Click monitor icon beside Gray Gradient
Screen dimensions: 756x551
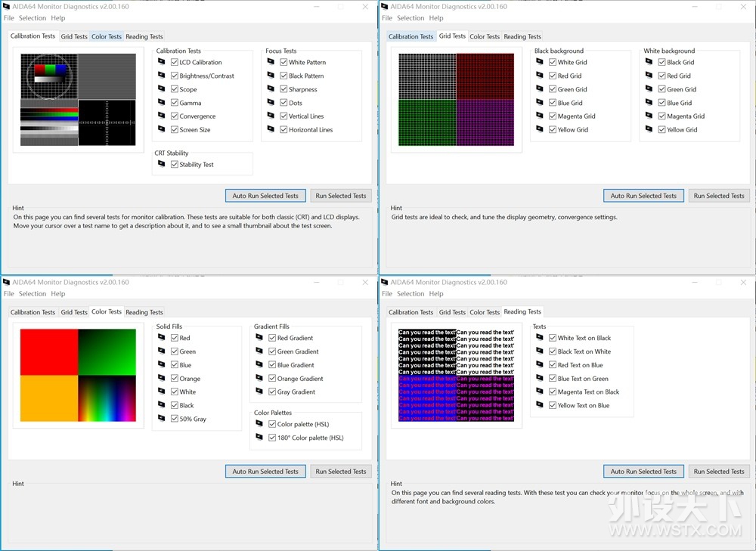coord(259,392)
